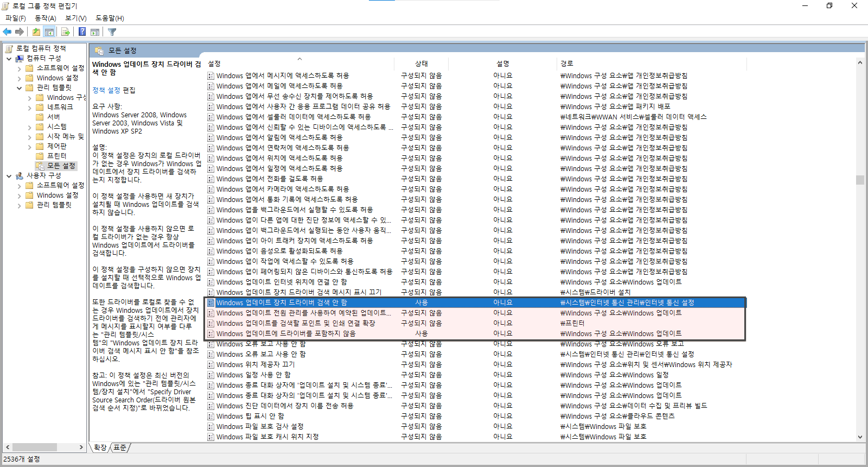868x467 pixels.
Task: Click policy icon for 'Windows 팁 표시 안 함'
Action: (210, 416)
